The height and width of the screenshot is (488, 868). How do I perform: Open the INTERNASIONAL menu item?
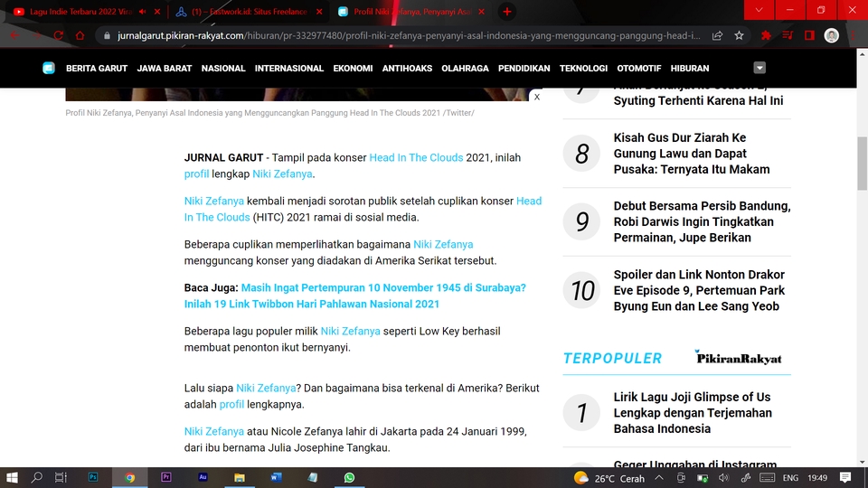click(289, 68)
